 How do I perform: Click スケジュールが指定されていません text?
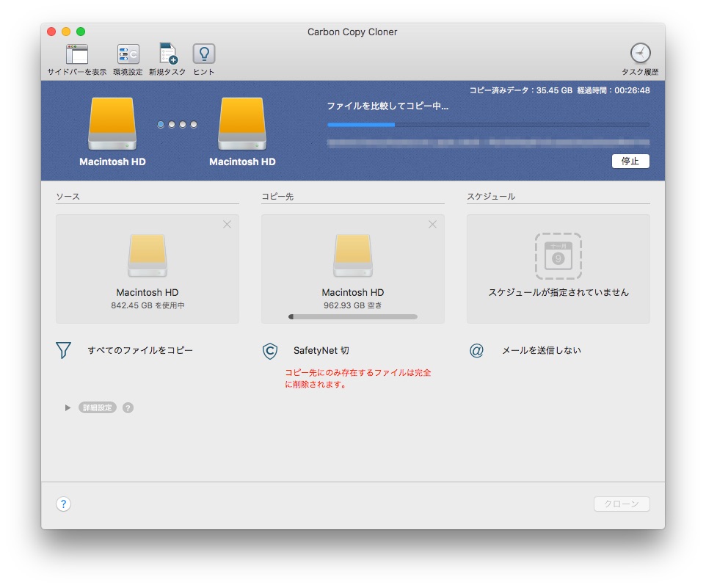(x=558, y=292)
